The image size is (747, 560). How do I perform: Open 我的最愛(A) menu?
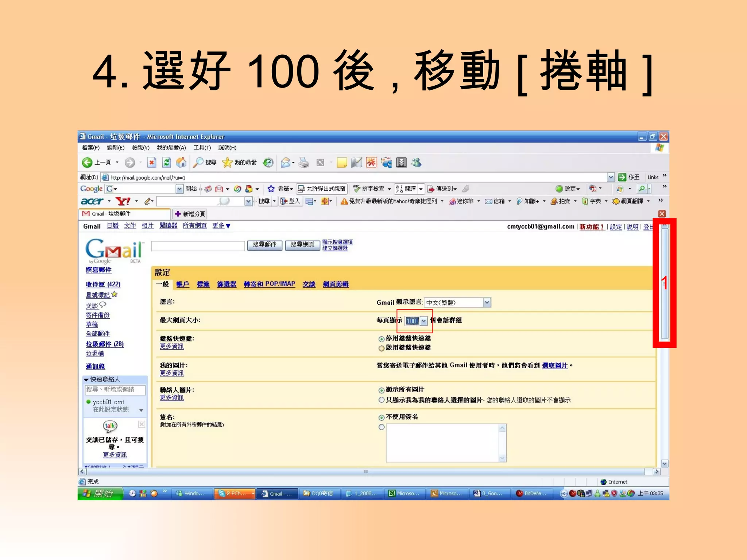[x=171, y=148]
